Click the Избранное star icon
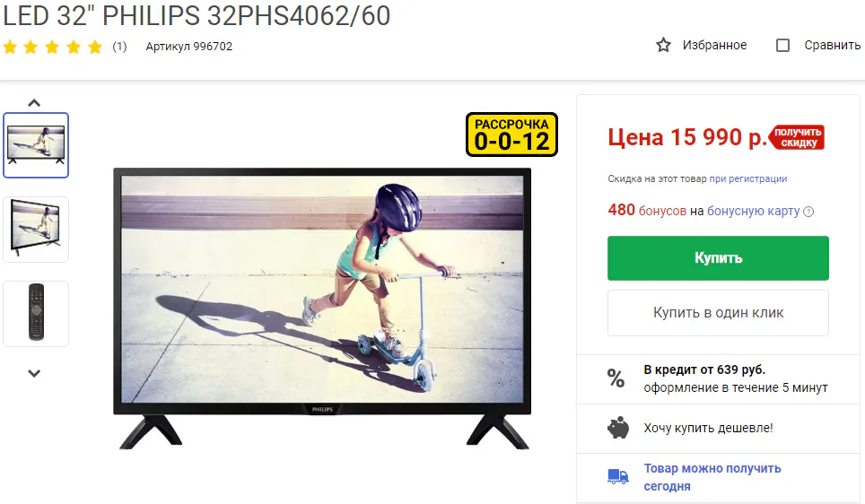 tap(663, 45)
